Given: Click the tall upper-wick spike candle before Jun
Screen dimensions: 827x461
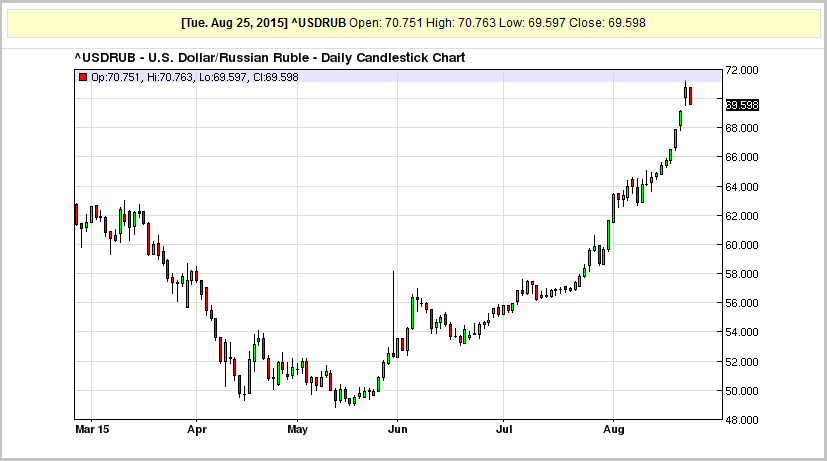Looking at the screenshot, I should click(x=393, y=314).
